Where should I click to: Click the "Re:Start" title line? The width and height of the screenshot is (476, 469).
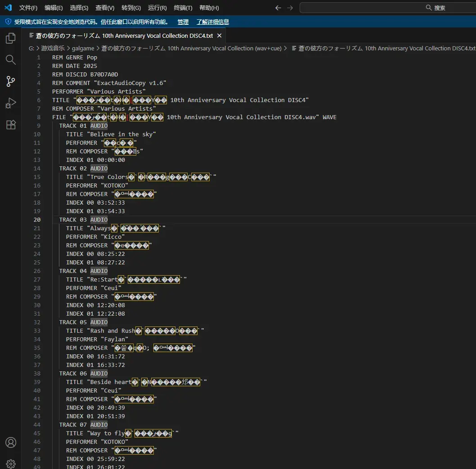click(126, 279)
